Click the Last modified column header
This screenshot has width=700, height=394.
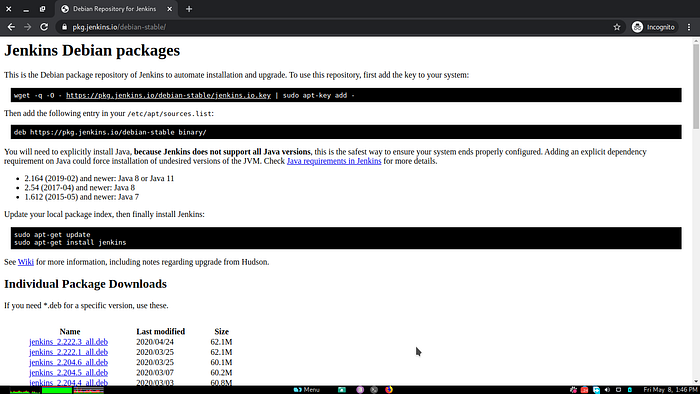click(x=160, y=332)
